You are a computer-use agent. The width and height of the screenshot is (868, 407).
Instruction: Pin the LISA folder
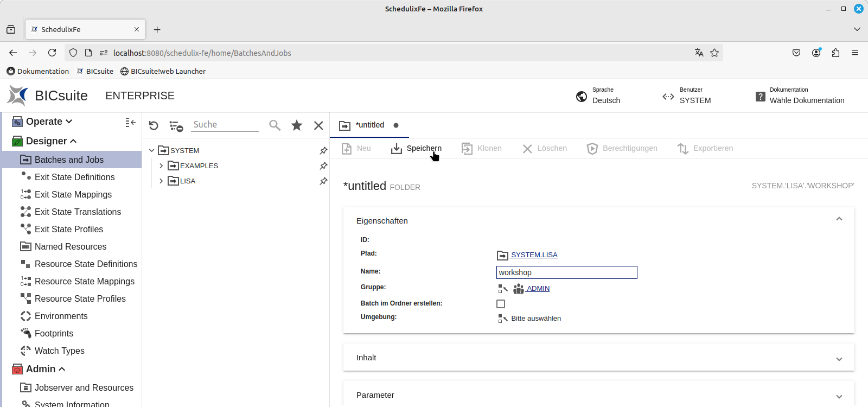[x=323, y=181]
